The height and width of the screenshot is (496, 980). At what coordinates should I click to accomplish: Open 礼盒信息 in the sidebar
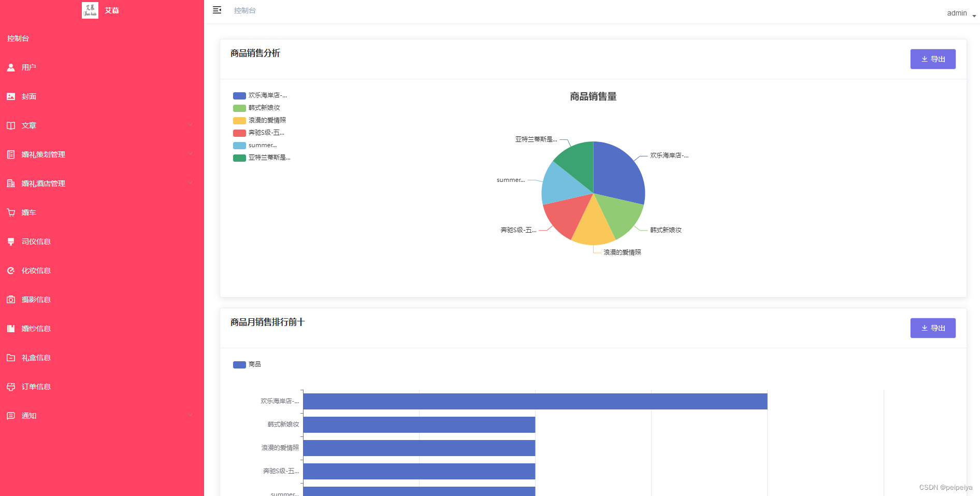[102, 358]
